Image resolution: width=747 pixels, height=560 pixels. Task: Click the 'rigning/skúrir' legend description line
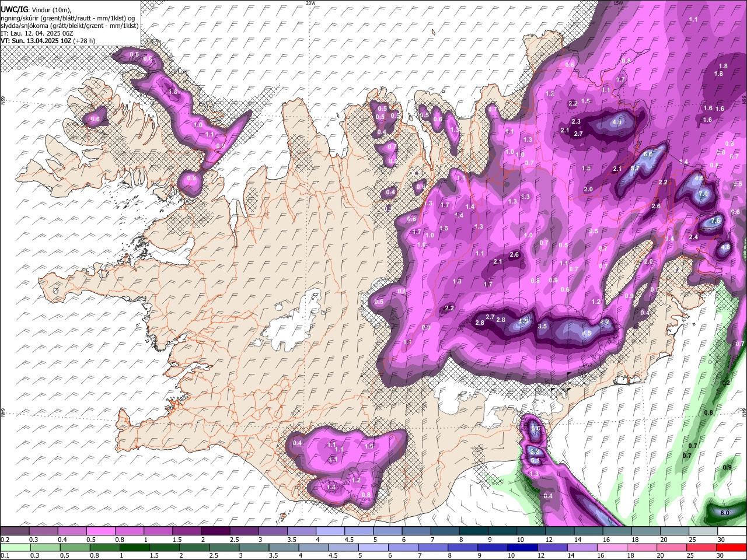(x=68, y=18)
